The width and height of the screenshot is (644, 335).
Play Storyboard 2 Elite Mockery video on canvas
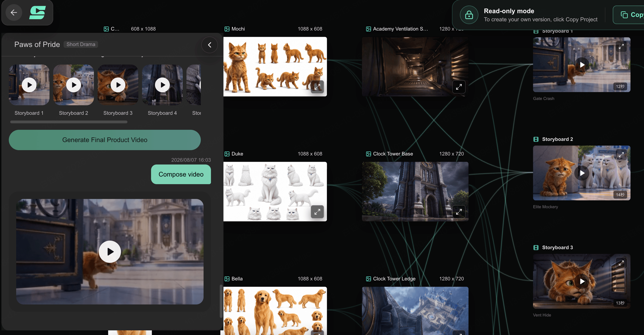click(x=582, y=173)
